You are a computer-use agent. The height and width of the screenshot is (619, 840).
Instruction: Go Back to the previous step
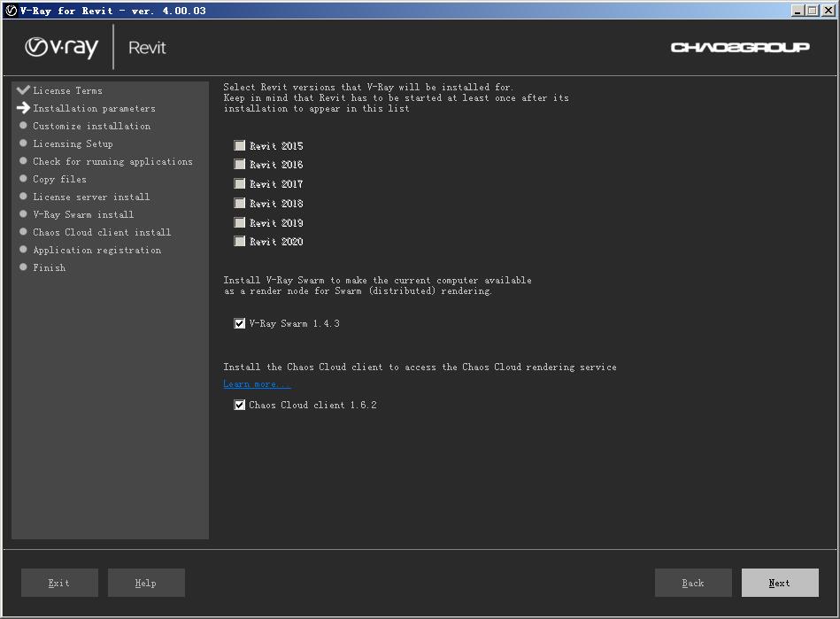pos(693,583)
